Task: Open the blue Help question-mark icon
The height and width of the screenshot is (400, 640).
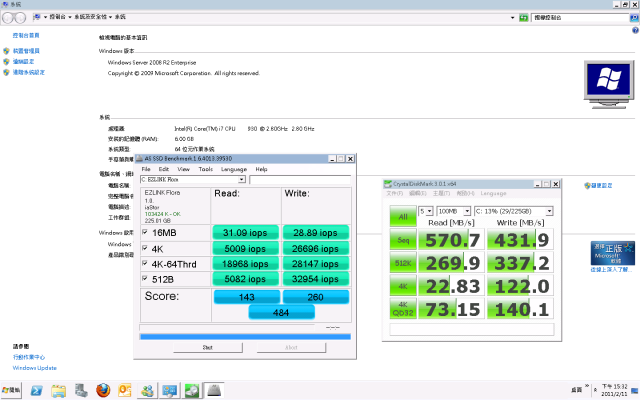Action: coord(635,30)
